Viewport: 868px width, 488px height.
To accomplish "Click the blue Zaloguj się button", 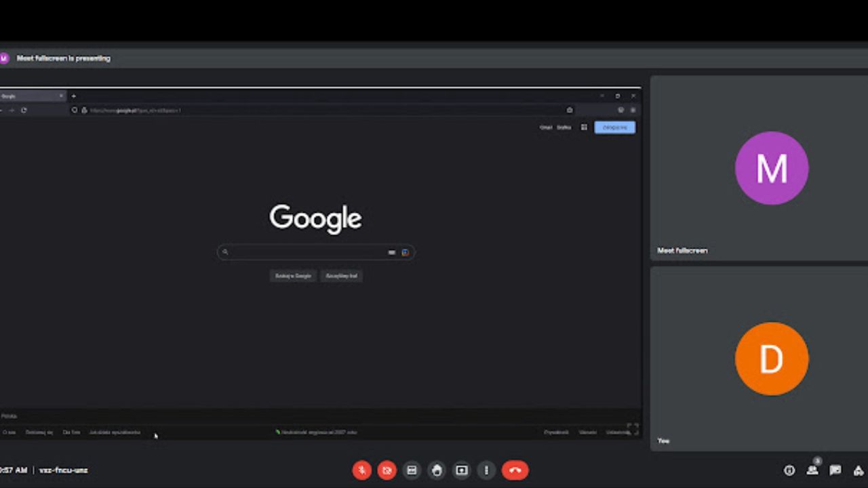I will [615, 127].
